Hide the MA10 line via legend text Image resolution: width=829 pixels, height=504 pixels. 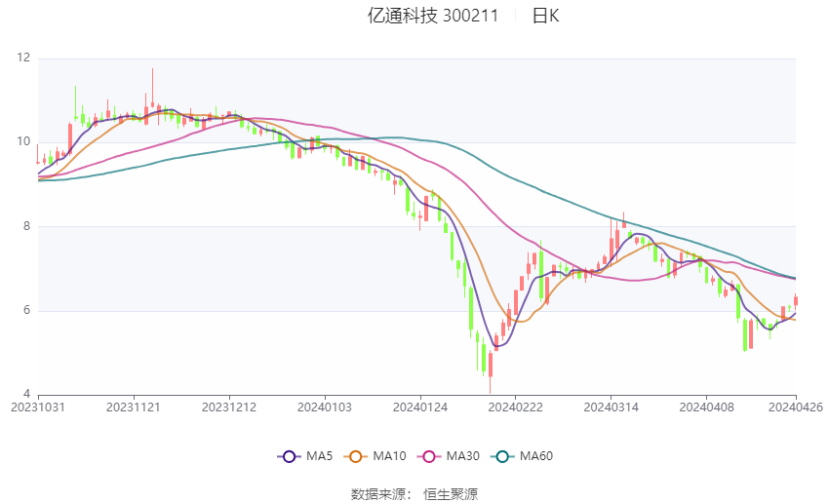(389, 455)
